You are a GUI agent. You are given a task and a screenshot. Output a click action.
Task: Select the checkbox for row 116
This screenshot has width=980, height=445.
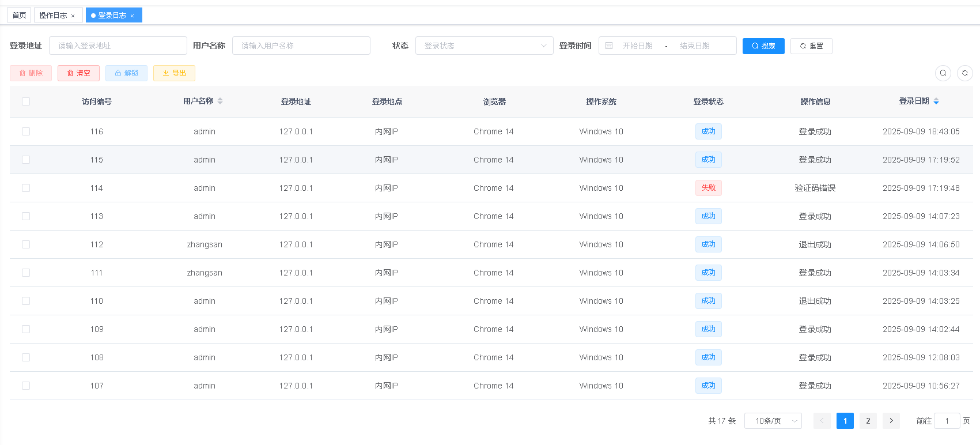click(26, 131)
